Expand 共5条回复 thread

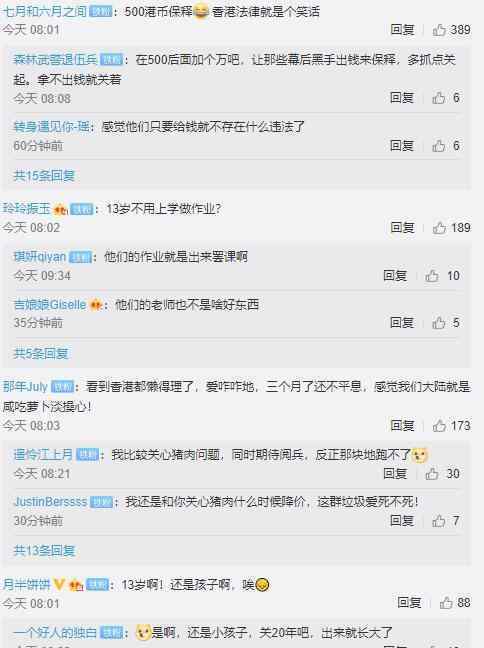click(x=41, y=354)
